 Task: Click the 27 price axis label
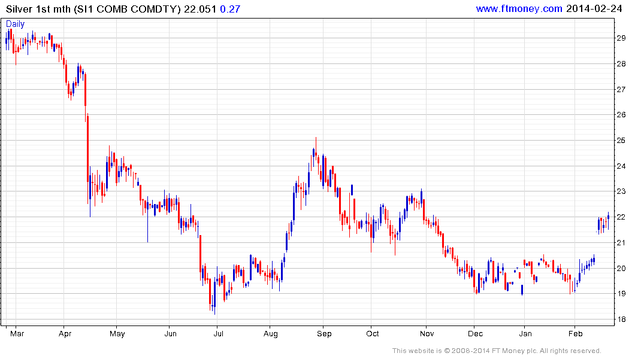tap(621, 89)
